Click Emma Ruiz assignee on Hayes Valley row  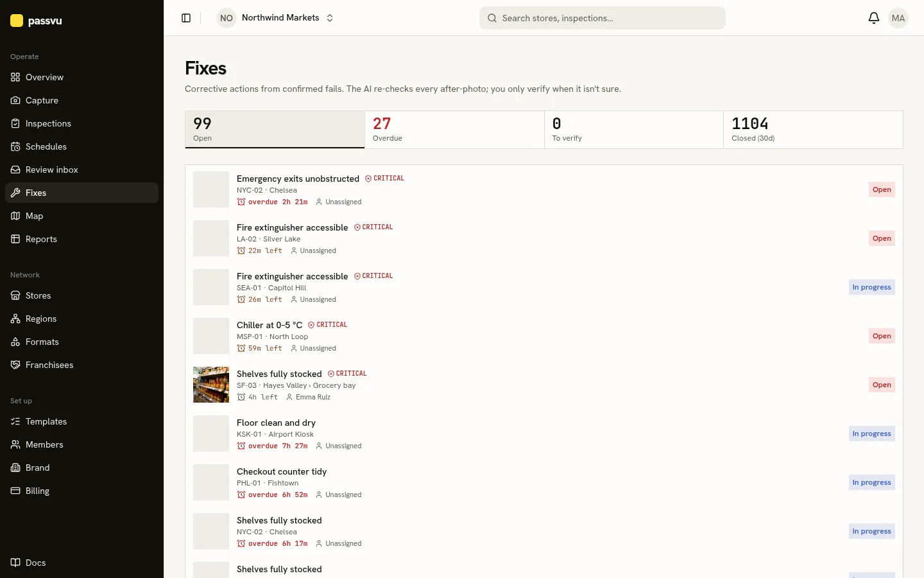pos(308,397)
